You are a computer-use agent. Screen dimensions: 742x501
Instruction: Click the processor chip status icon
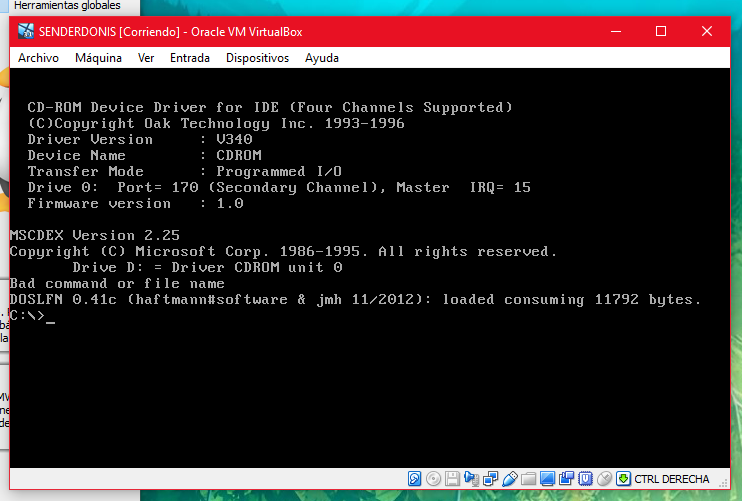585,479
